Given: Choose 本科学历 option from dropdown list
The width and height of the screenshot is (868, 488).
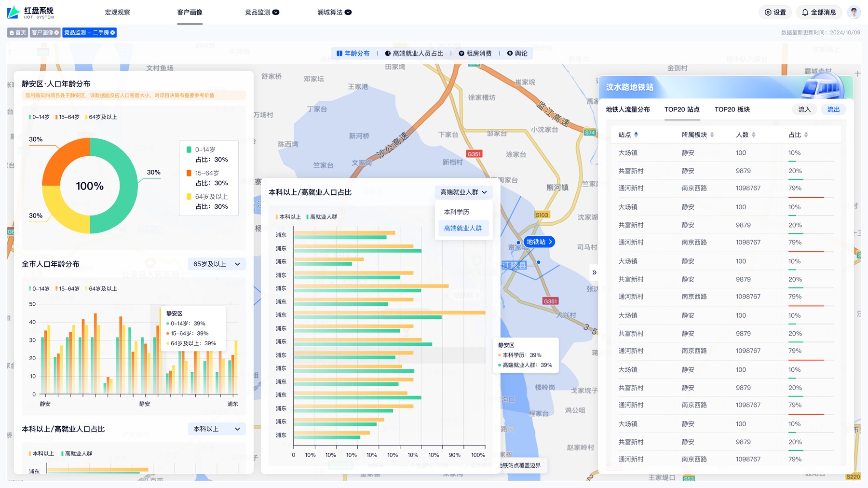Looking at the screenshot, I should pos(456,212).
